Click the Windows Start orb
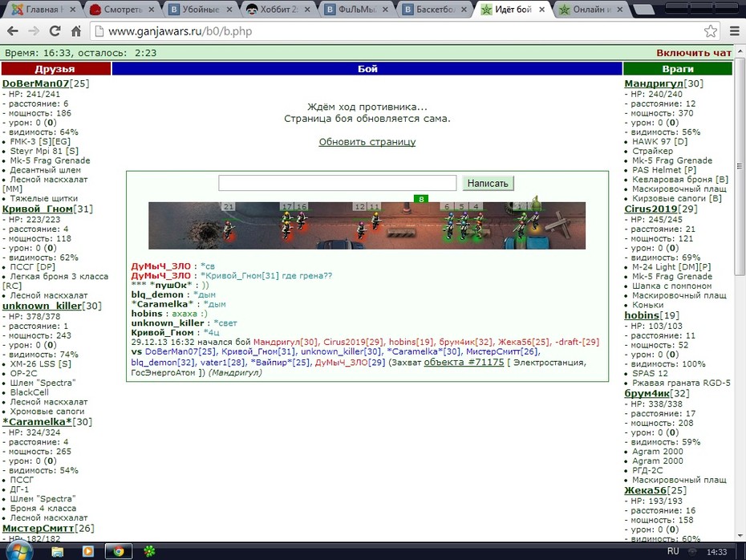Viewport: 746px width, 560px height. (x=19, y=551)
